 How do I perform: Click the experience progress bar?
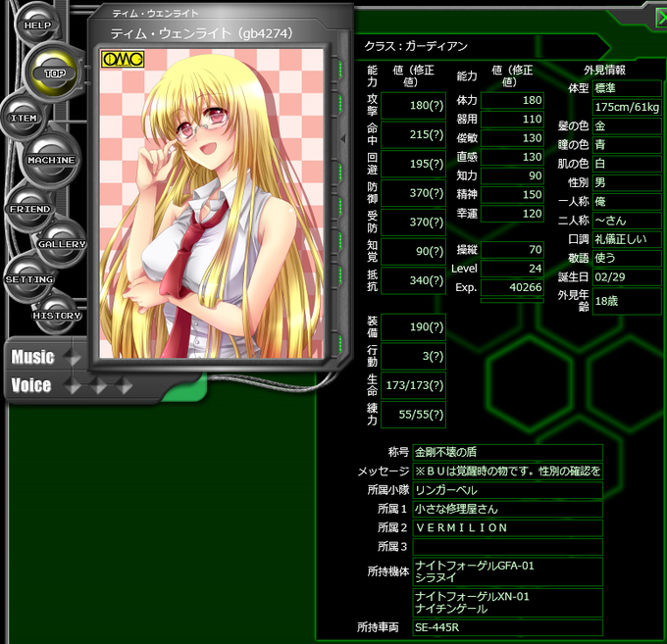coord(512,301)
